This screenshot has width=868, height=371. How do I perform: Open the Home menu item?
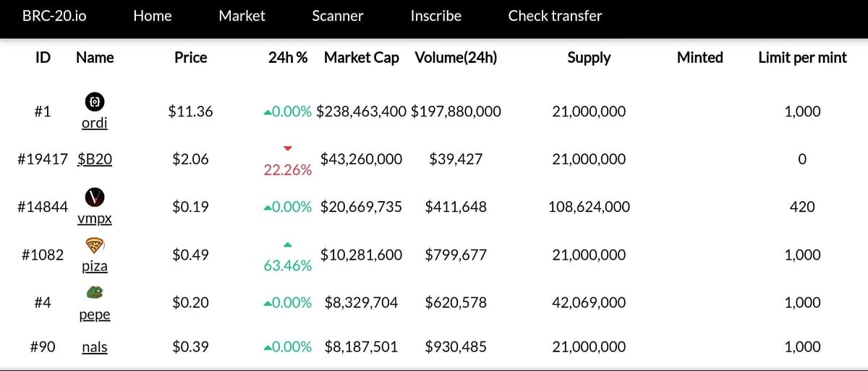pos(153,15)
